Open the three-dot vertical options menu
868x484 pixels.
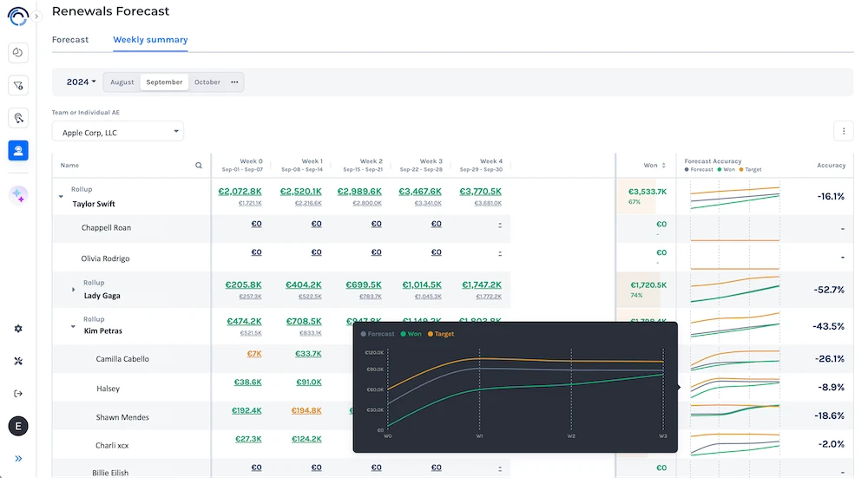(843, 132)
